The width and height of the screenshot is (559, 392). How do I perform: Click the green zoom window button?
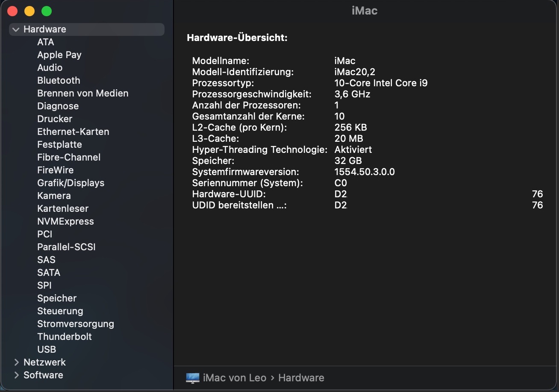pyautogui.click(x=47, y=12)
